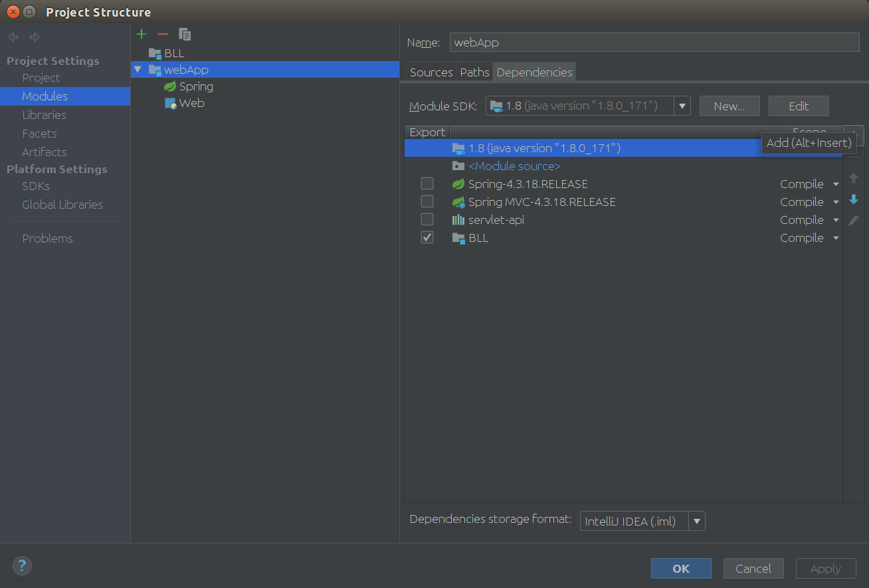This screenshot has height=588, width=869.
Task: Click the JDK 1.8 folder icon in list
Action: click(458, 148)
